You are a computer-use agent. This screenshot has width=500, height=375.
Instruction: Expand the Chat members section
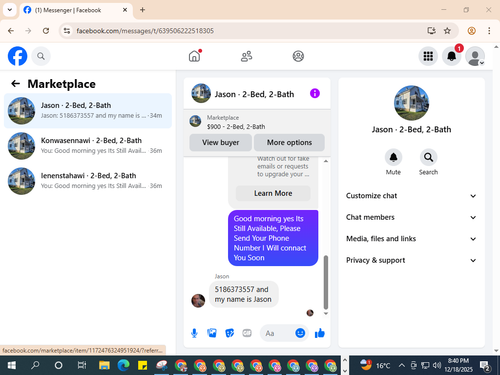[x=411, y=217]
